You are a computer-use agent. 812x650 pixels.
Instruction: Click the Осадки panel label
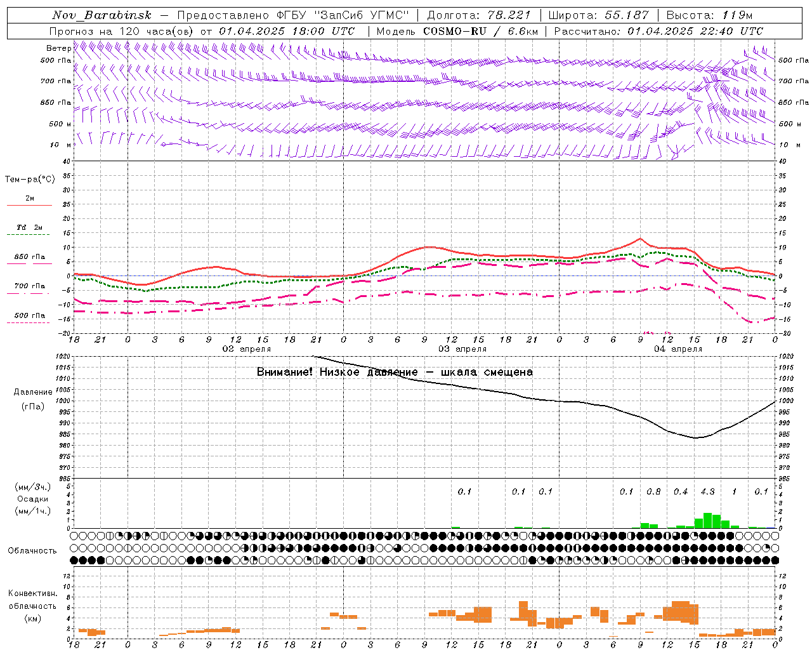(33, 499)
